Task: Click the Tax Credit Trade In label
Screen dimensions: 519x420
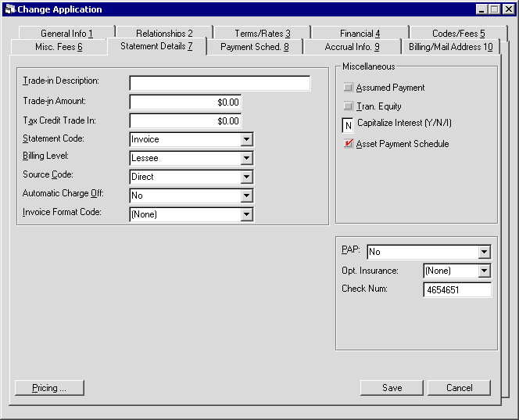Action: (x=59, y=120)
